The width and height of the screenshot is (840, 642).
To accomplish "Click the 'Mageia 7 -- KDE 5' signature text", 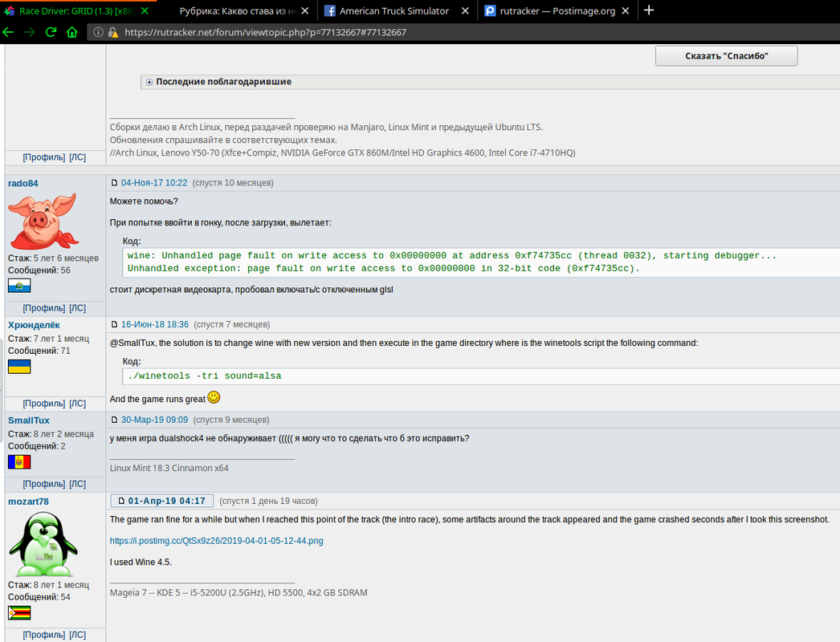I will (x=239, y=593).
